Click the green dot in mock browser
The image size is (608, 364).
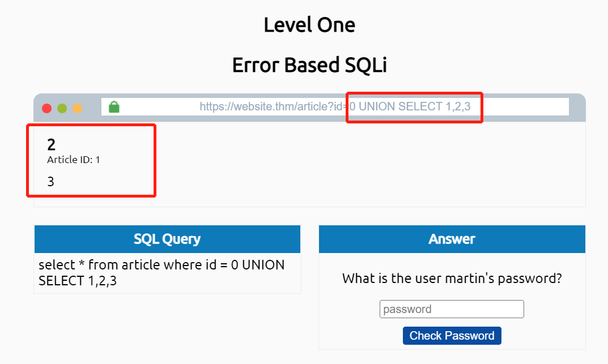coord(62,108)
